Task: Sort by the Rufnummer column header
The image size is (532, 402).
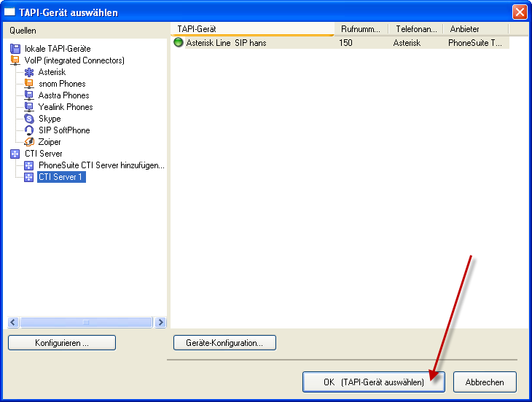Action: (x=360, y=29)
